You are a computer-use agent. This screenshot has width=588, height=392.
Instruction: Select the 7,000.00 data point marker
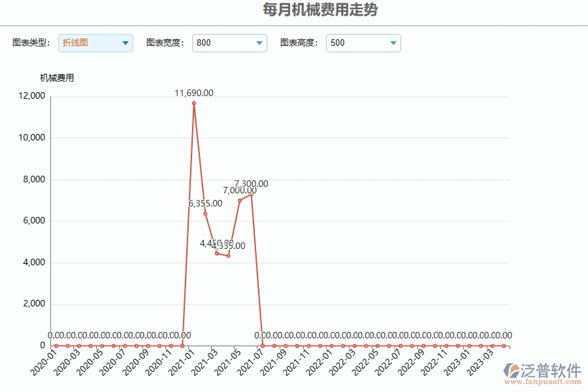240,201
